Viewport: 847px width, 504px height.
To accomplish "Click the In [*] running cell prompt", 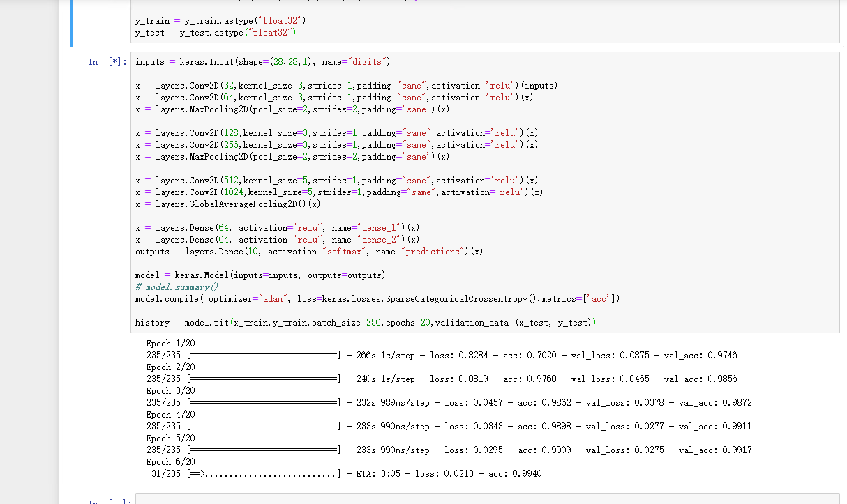I will 107,62.
